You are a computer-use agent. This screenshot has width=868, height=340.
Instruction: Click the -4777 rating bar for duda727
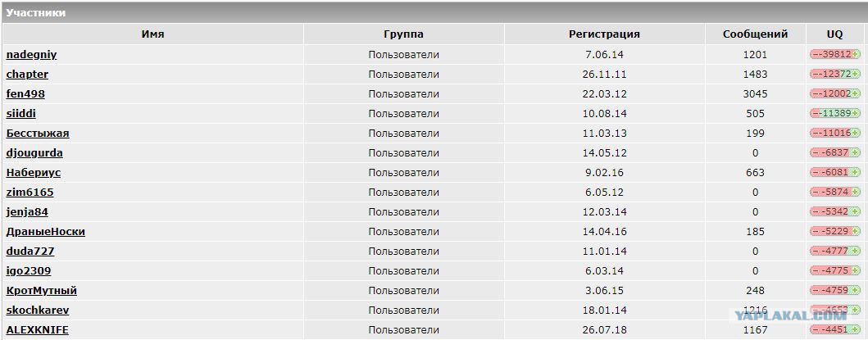834,252
